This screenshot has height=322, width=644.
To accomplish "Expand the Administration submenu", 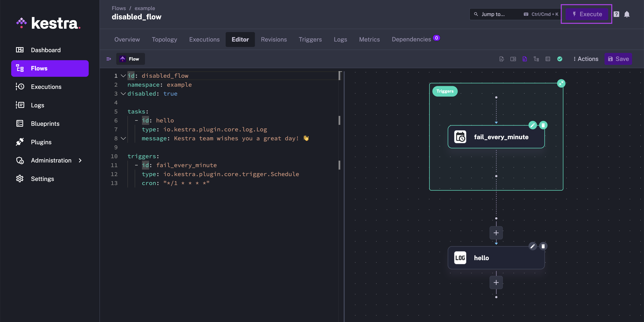I will pos(80,160).
